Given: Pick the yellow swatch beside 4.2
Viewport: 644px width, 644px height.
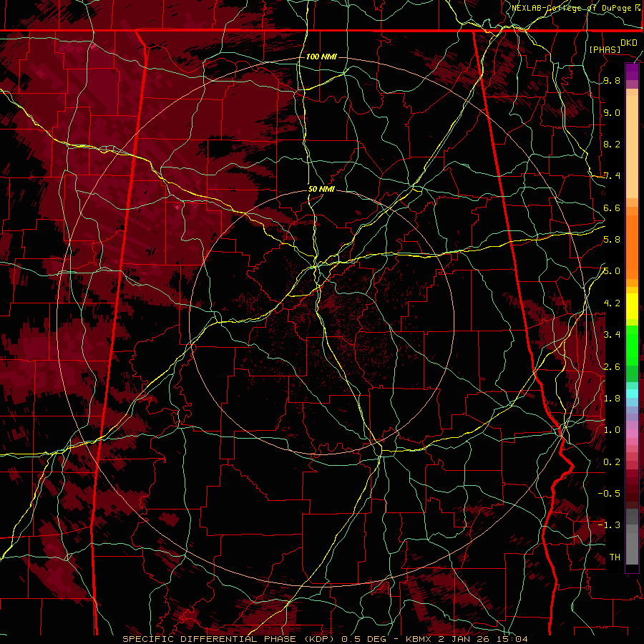Looking at the screenshot, I should point(632,306).
